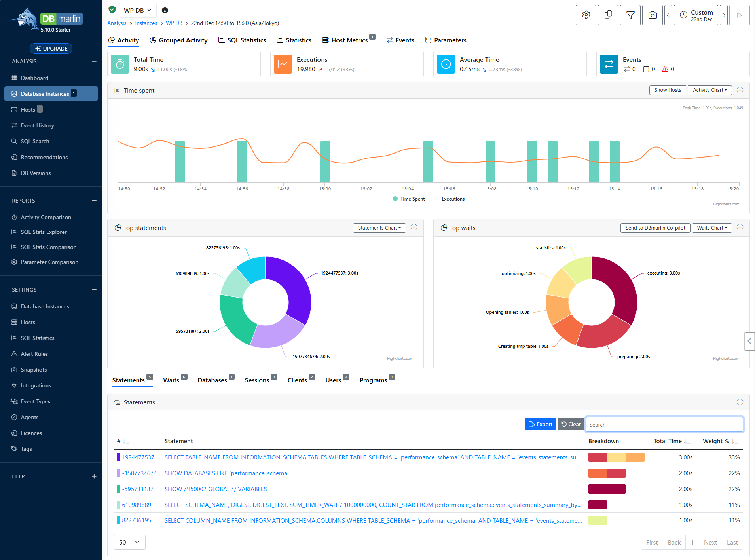The image size is (755, 560).
Task: Toggle the Executions series in chart legend
Action: pos(449,199)
